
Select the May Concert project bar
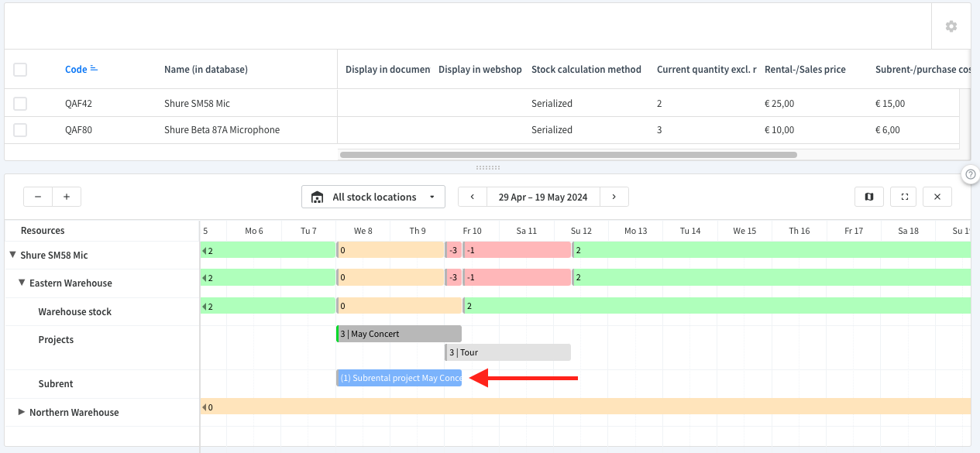click(x=399, y=334)
